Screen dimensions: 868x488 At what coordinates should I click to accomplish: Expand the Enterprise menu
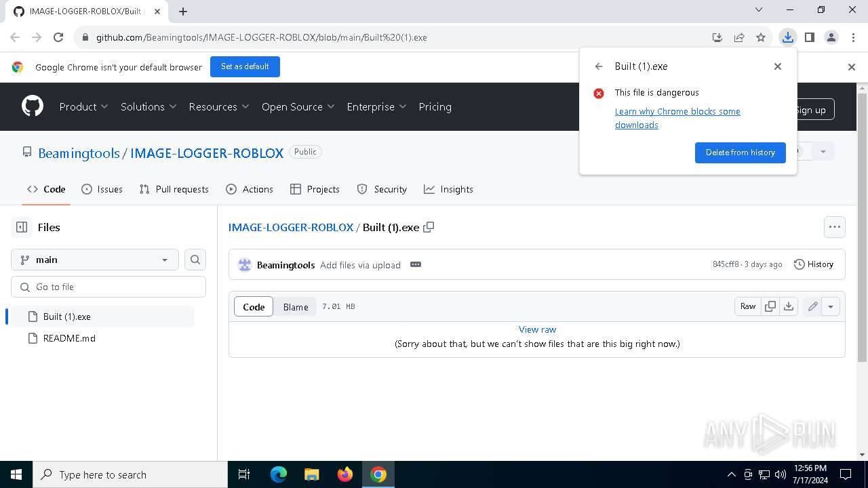click(376, 106)
